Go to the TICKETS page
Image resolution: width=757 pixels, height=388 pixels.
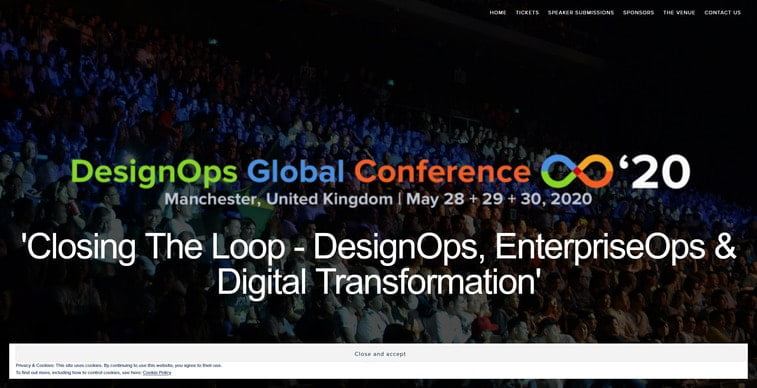coord(527,13)
